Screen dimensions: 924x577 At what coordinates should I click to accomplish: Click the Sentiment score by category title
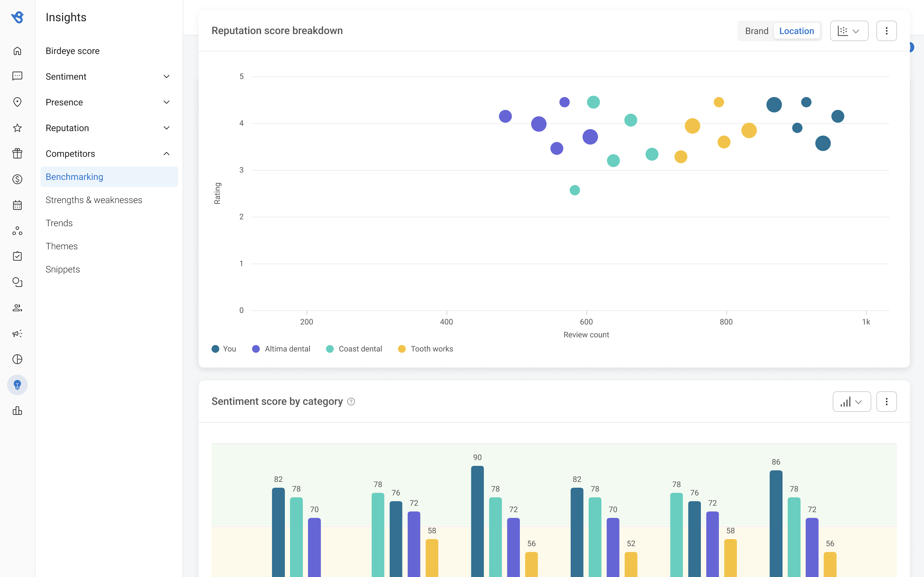pyautogui.click(x=277, y=402)
